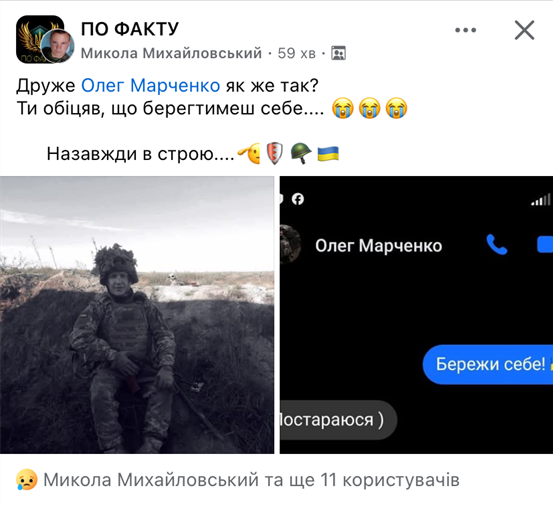
Task: Open Микола Михайловський's small profile picture
Action: 57,46
